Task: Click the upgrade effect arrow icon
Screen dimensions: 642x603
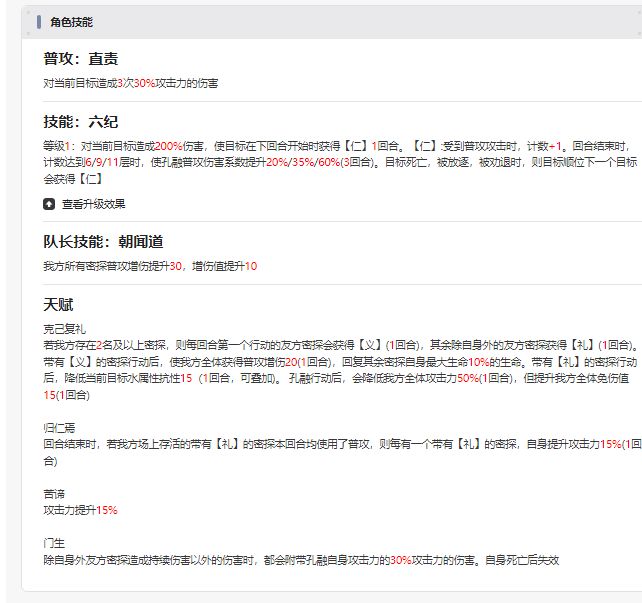Action: tap(49, 204)
